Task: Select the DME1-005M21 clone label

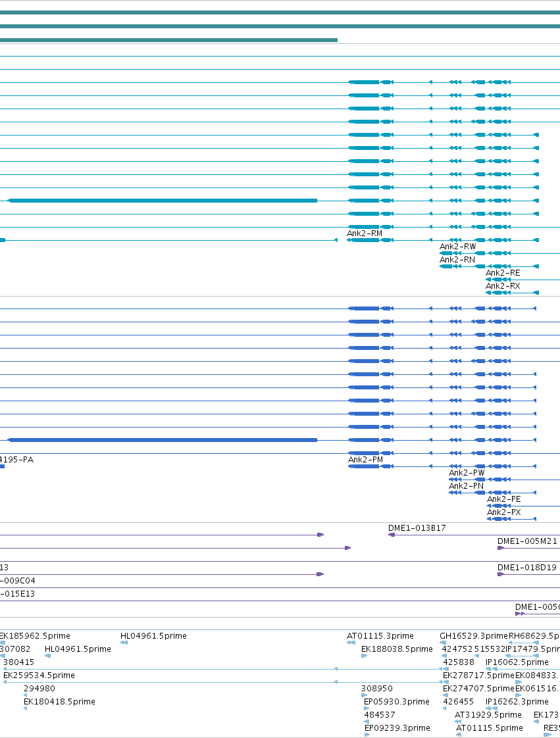Action: pos(527,541)
